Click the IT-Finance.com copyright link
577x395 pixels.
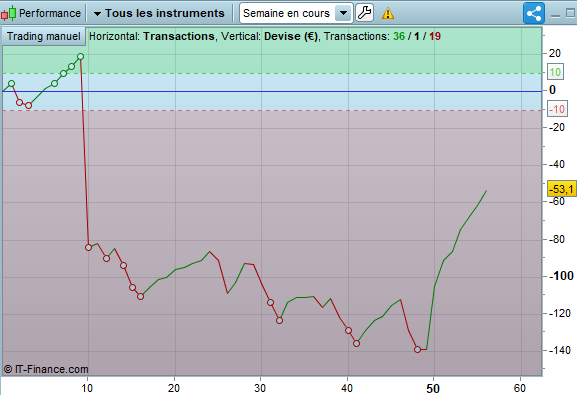(x=46, y=369)
